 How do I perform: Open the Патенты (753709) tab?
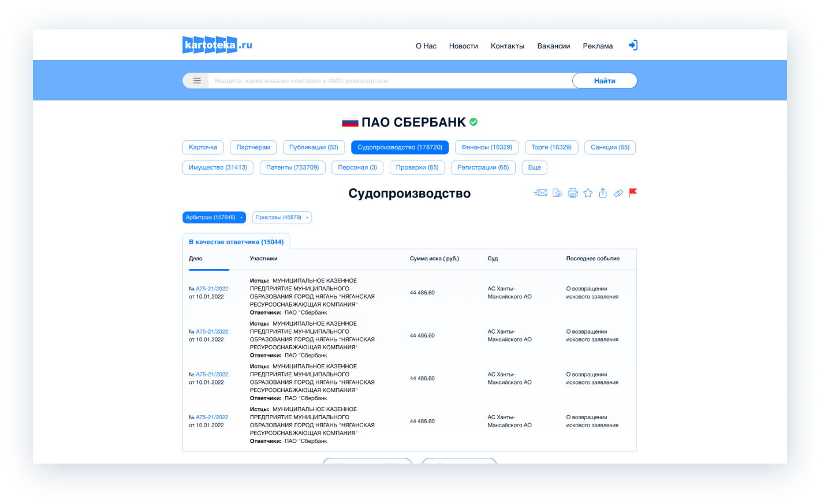pos(293,167)
